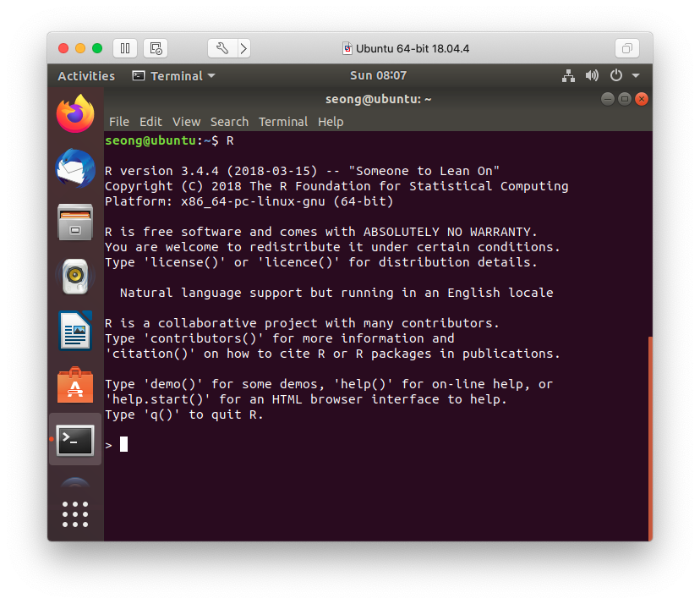Viewport: 700px width, 604px height.
Task: Open Rhythmbox speaker icon in dock
Action: (x=75, y=277)
